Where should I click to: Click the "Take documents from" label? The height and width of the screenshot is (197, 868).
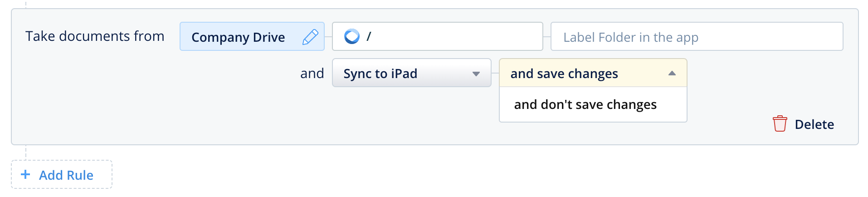(x=95, y=36)
